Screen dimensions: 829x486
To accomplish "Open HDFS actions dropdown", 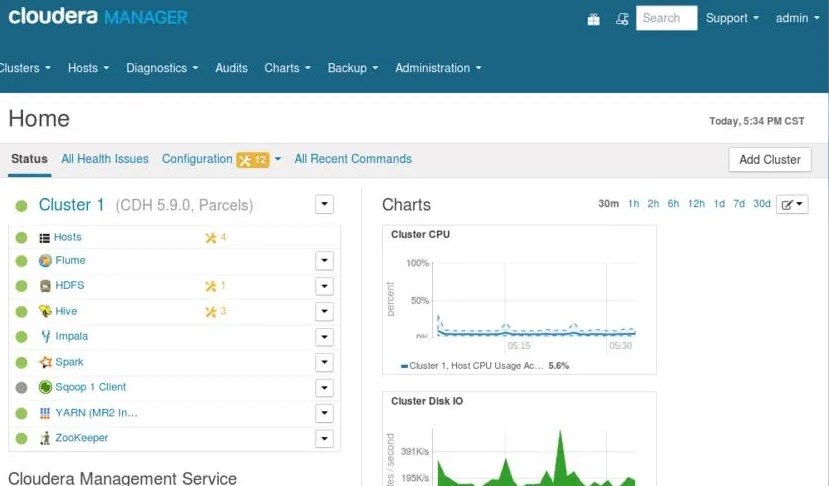I will (324, 286).
